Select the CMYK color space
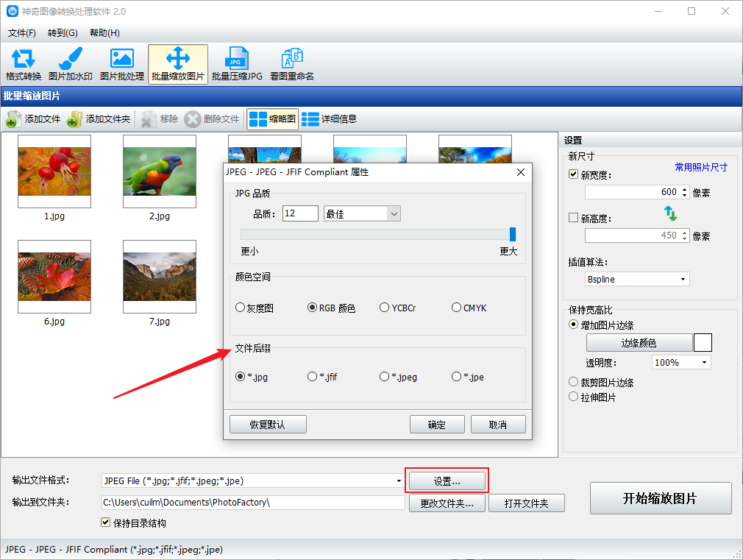 [456, 308]
